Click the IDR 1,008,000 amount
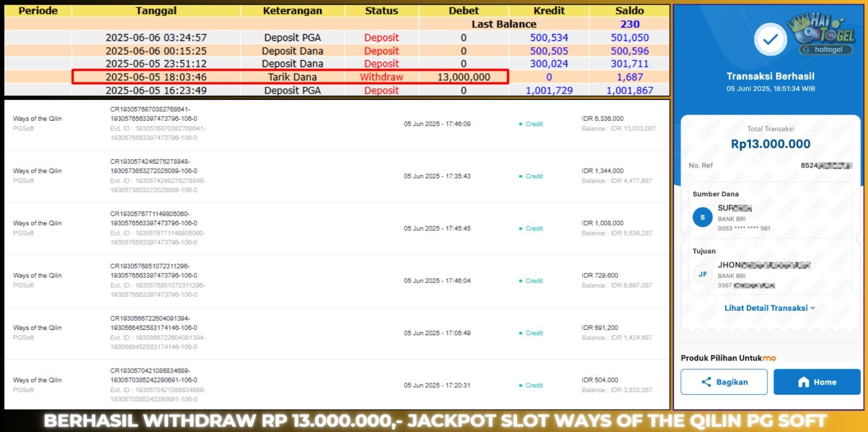Screen dimensions: 868x432 [x=603, y=223]
